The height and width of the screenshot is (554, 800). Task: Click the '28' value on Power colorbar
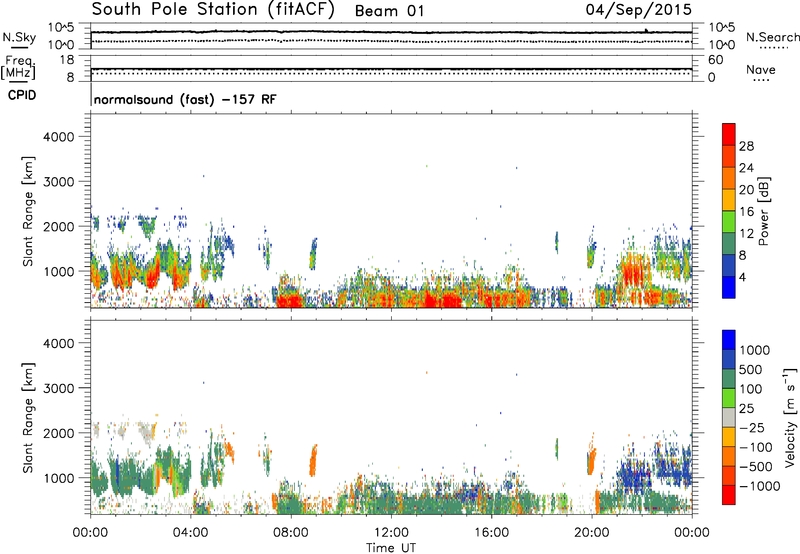coord(746,146)
